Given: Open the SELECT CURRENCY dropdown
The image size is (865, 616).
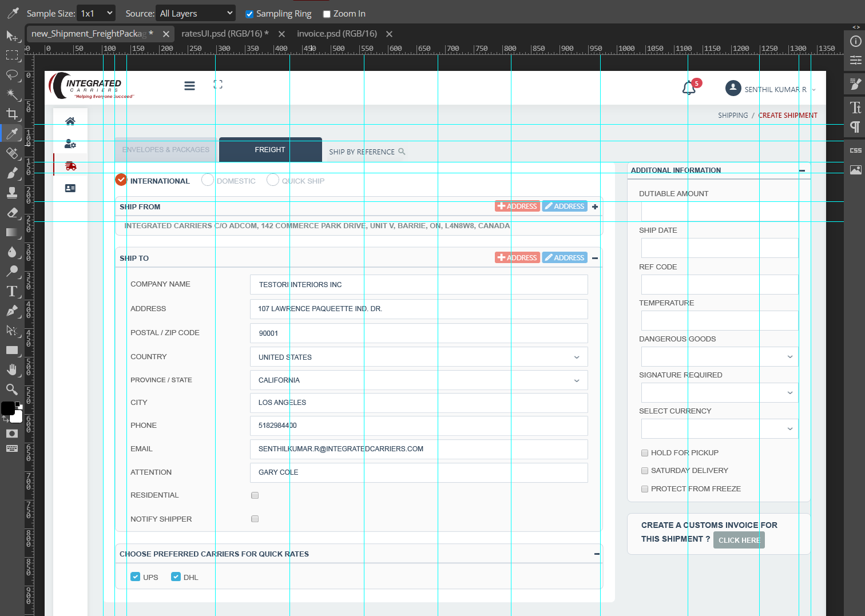Looking at the screenshot, I should click(720, 429).
